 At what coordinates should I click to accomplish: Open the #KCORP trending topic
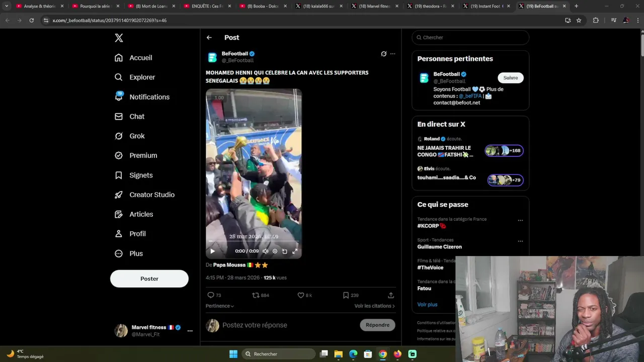(431, 226)
